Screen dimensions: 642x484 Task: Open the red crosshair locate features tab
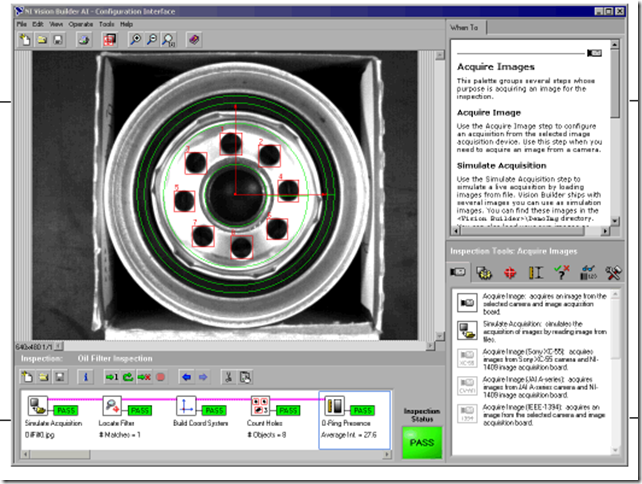click(510, 272)
